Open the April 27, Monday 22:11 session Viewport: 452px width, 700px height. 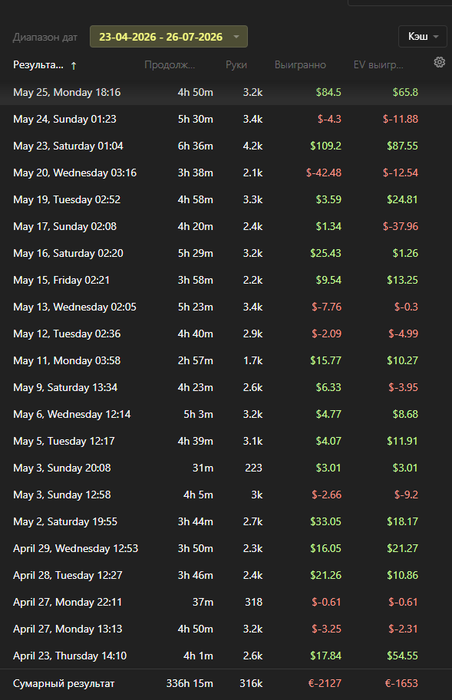[x=226, y=602]
